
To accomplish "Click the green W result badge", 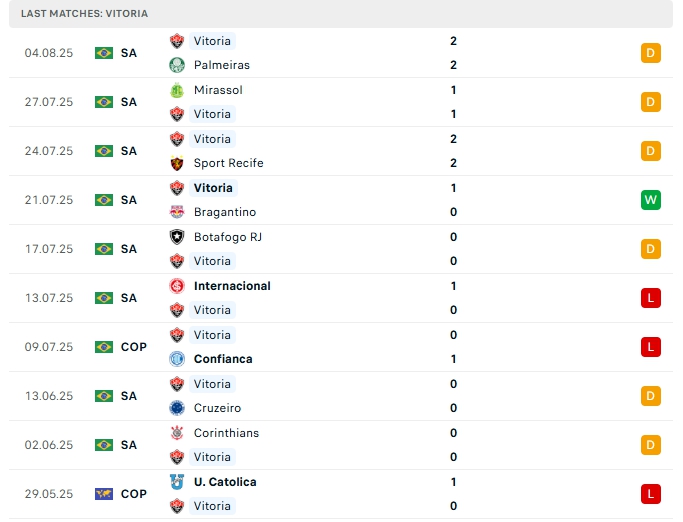I will (651, 200).
